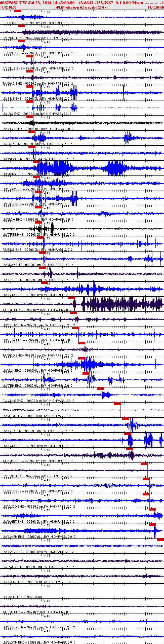
Task: Click the RMS noise scaling note
Action: pyautogui.click(x=82, y=8)
